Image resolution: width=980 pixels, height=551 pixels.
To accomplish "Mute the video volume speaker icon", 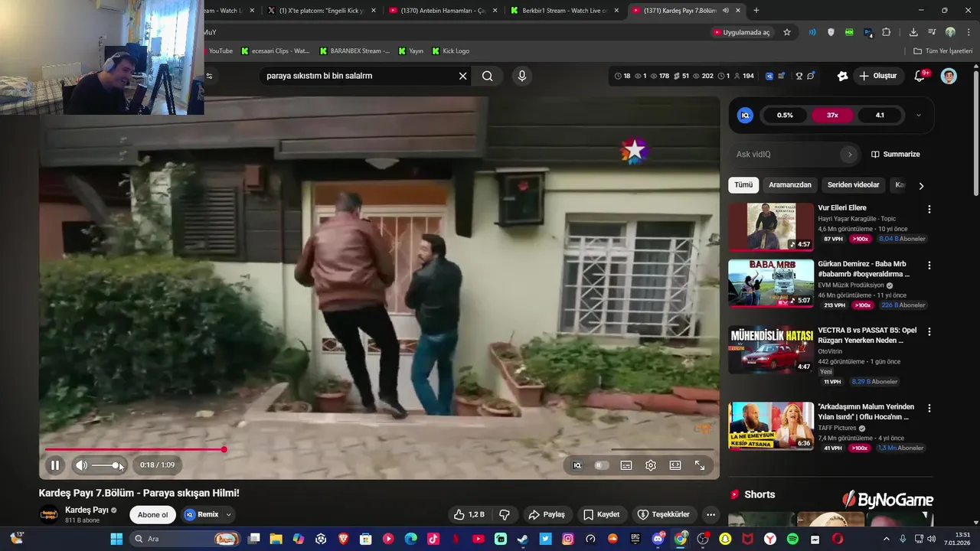I will tap(81, 465).
